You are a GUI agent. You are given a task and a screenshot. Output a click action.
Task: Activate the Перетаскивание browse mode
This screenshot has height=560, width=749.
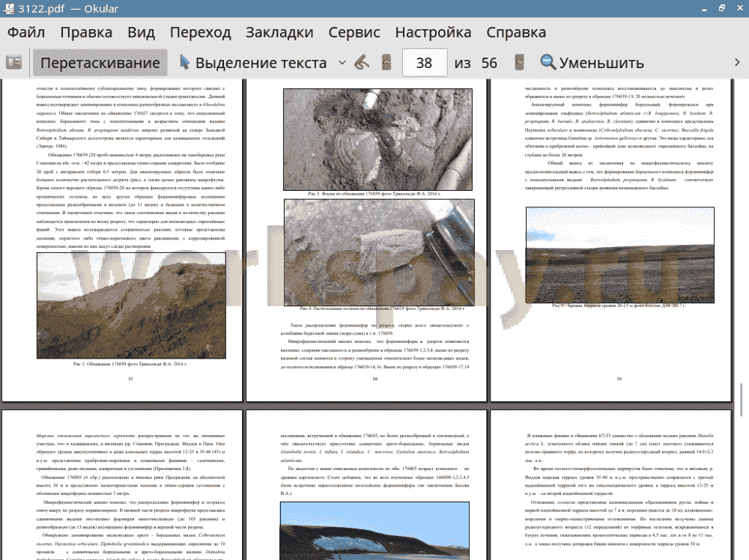[x=100, y=63]
